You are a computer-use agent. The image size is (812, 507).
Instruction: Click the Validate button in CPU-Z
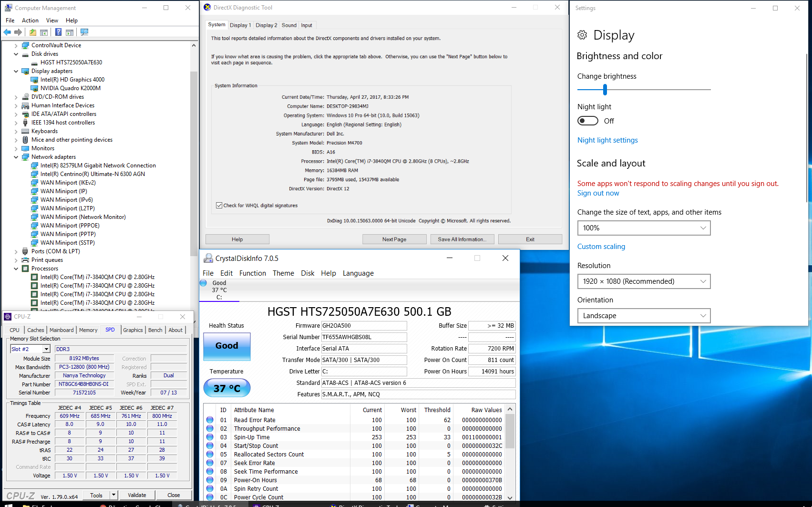[137, 495]
